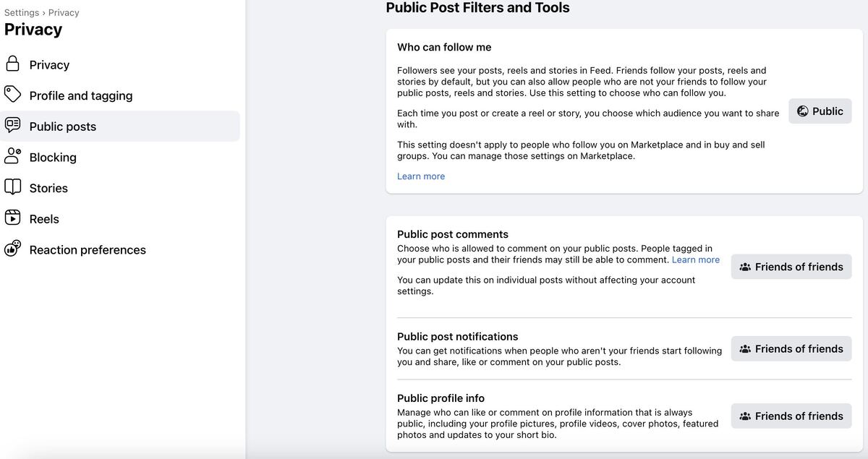Click the Public posts speech icon
Image resolution: width=868 pixels, height=459 pixels.
[12, 125]
